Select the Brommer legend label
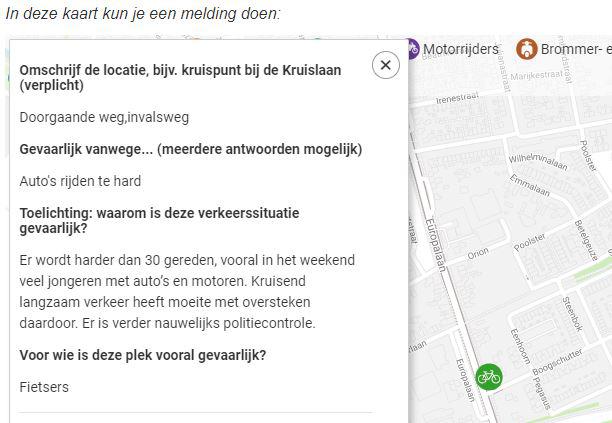Image resolution: width=612 pixels, height=423 pixels. pos(576,49)
